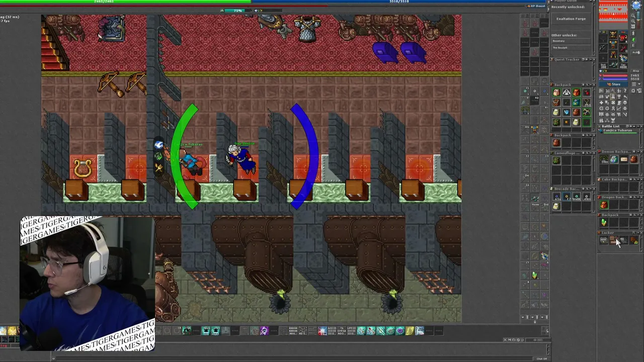The width and height of the screenshot is (644, 362).
Task: Select the white bag in Brocade Backpack
Action: 556,206
